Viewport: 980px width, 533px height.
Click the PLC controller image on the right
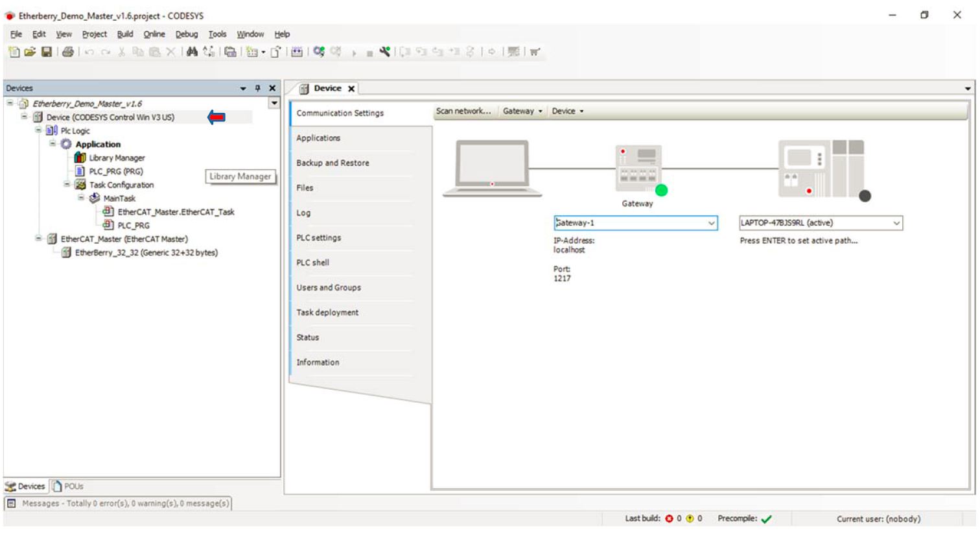click(x=821, y=169)
